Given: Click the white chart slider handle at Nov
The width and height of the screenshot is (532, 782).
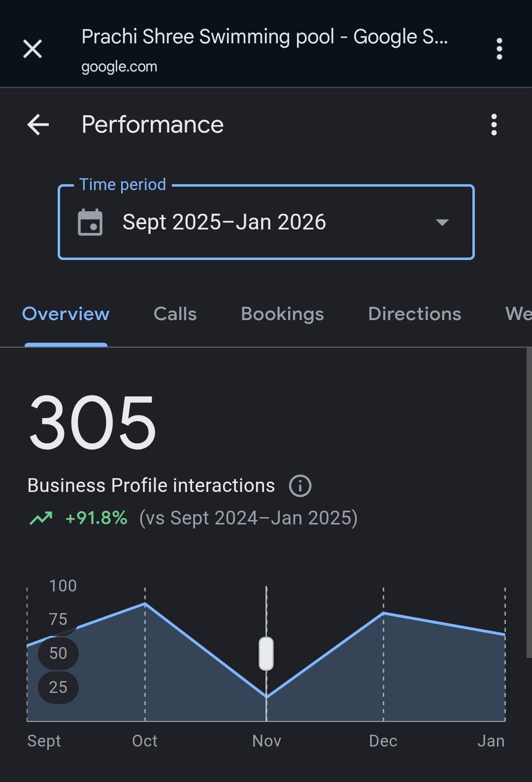Looking at the screenshot, I should click(x=266, y=653).
